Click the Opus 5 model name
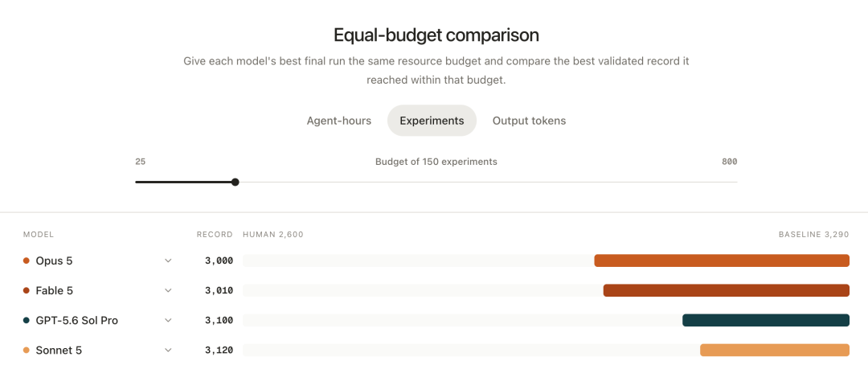This screenshot has height=365, width=868. [55, 260]
